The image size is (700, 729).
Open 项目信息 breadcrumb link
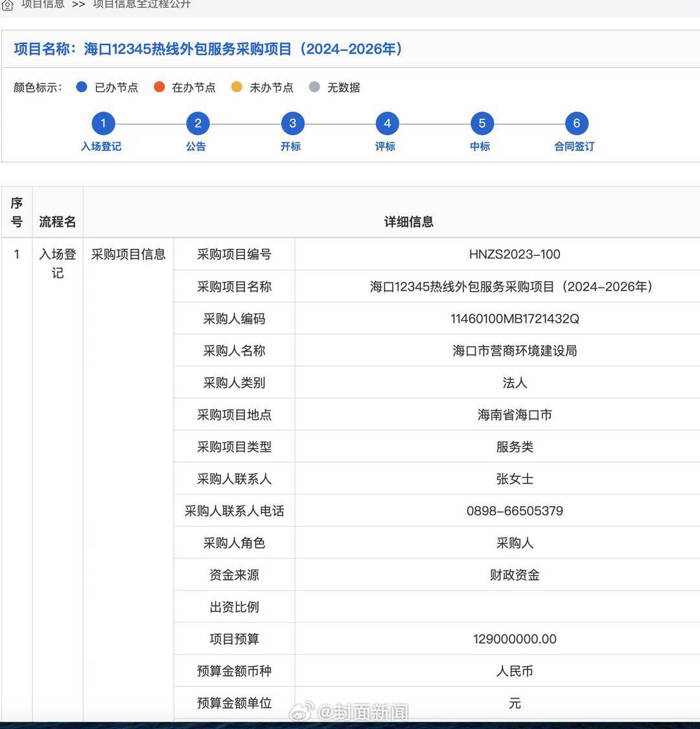43,5
